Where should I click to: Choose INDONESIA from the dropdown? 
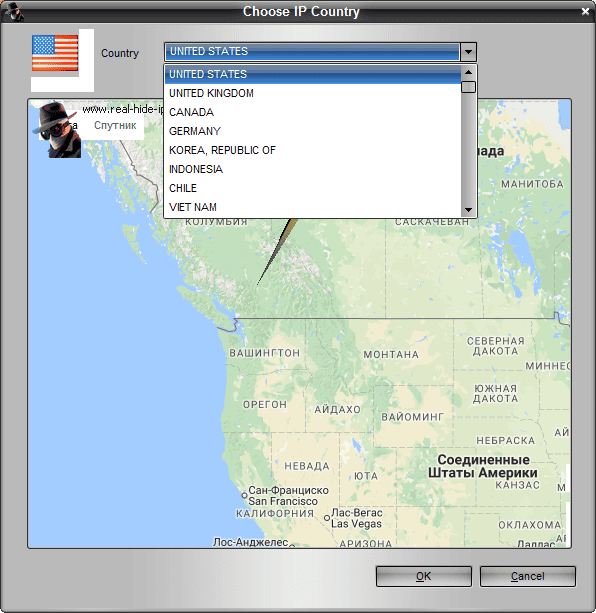313,169
